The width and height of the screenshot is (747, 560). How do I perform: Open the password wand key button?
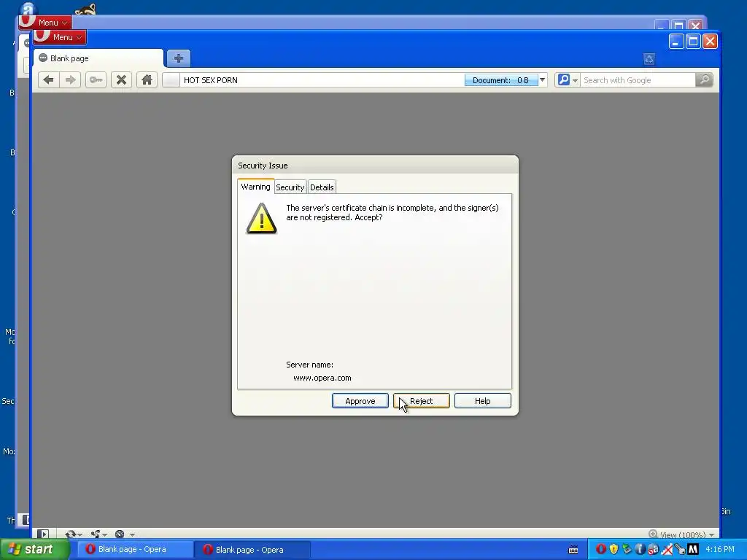click(x=96, y=80)
